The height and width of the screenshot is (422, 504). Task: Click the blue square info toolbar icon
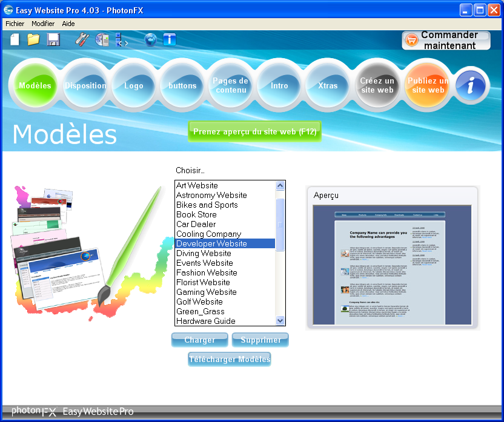pyautogui.click(x=170, y=40)
